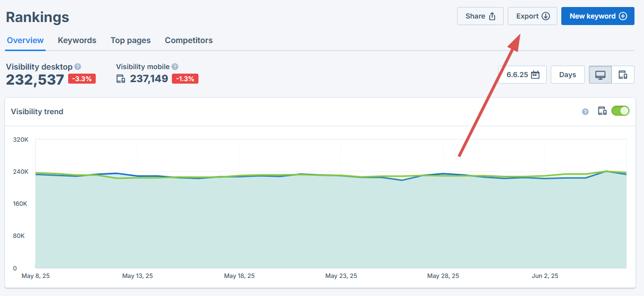Open the Competitors tab
The image size is (644, 296).
[x=188, y=40]
